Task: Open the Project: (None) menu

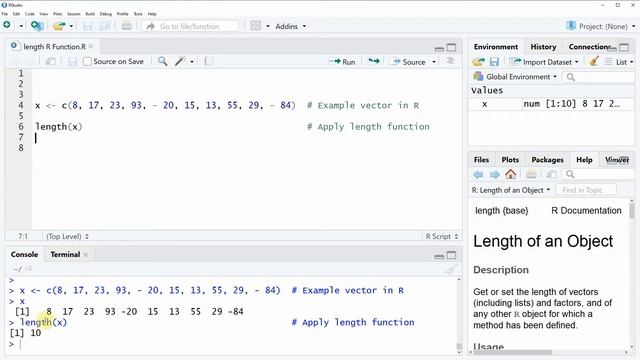Action: pyautogui.click(x=601, y=26)
